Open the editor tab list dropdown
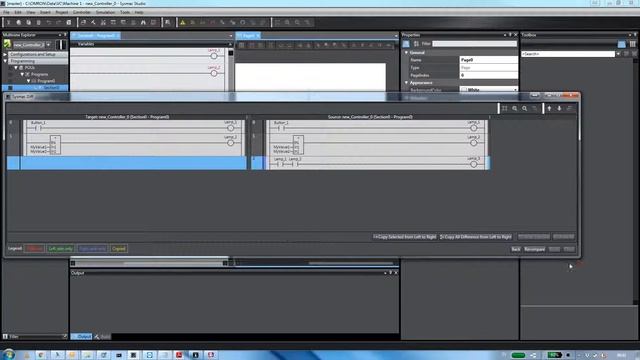Image resolution: width=640 pixels, height=360 pixels. click(x=231, y=36)
